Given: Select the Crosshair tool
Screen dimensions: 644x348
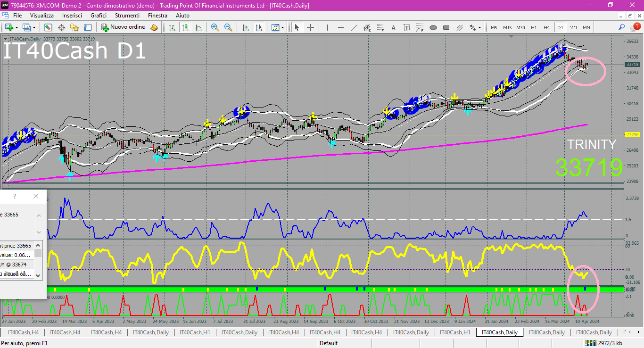Looking at the screenshot, I should [x=310, y=27].
